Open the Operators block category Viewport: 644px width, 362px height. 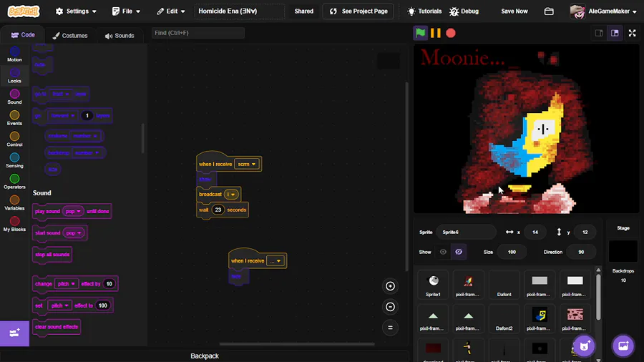click(x=14, y=182)
